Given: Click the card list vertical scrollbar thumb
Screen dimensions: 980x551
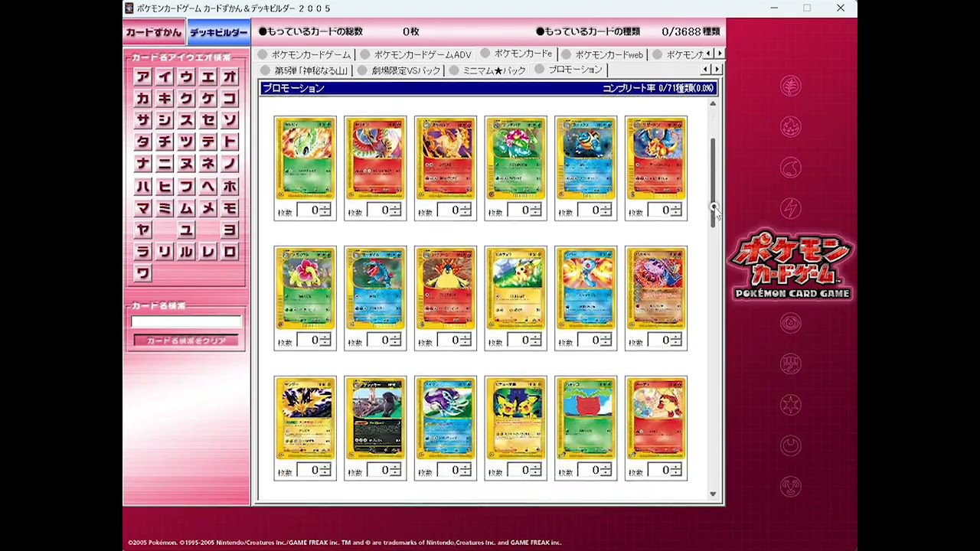Looking at the screenshot, I should tap(713, 182).
